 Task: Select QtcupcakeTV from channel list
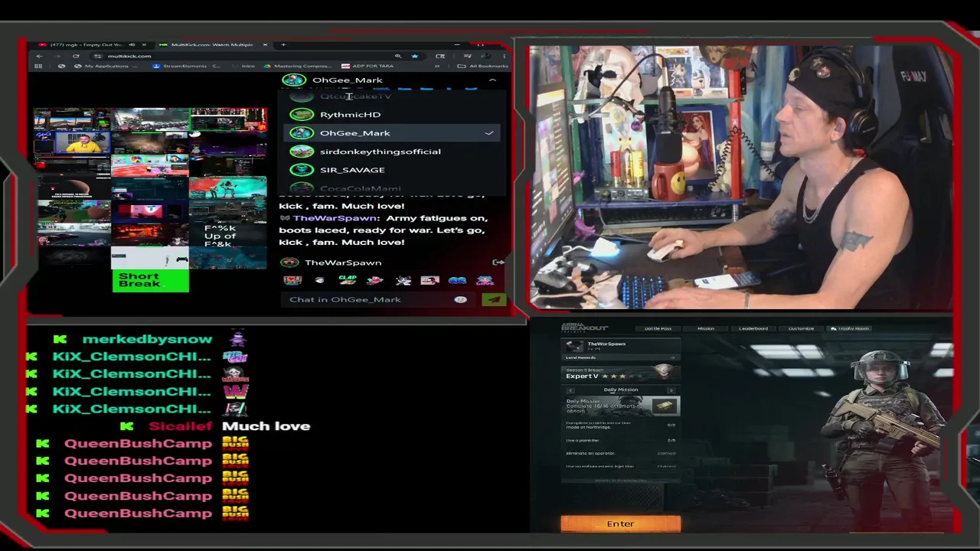click(390, 96)
